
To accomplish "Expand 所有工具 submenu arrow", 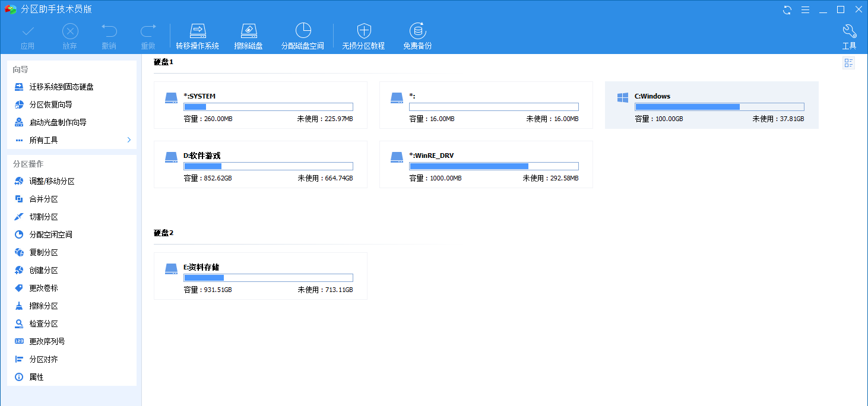I will [x=129, y=140].
